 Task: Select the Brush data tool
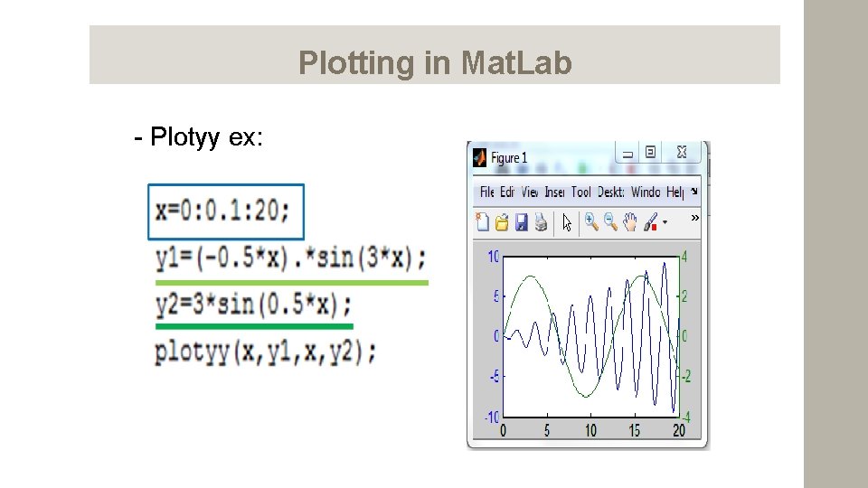tap(650, 222)
